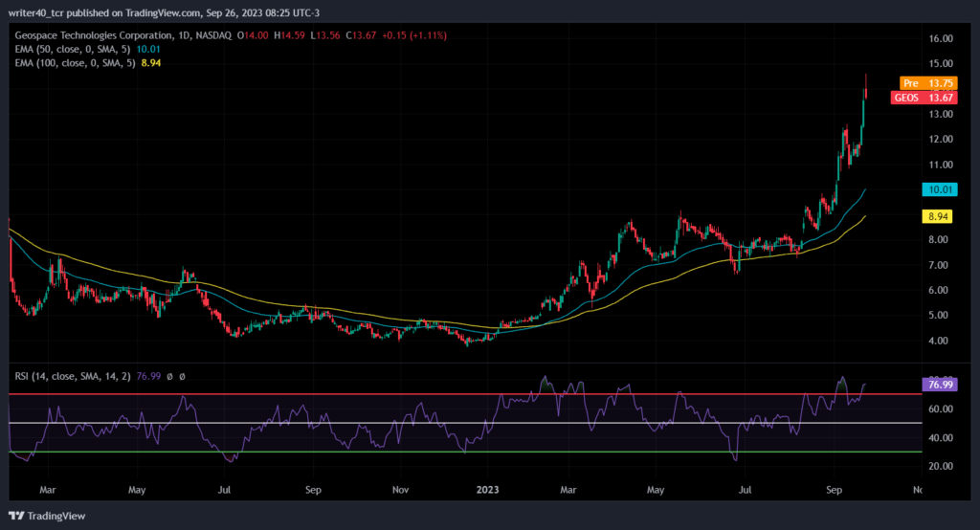
Task: Click the RSI 40.00 axis label
Action: (x=941, y=438)
